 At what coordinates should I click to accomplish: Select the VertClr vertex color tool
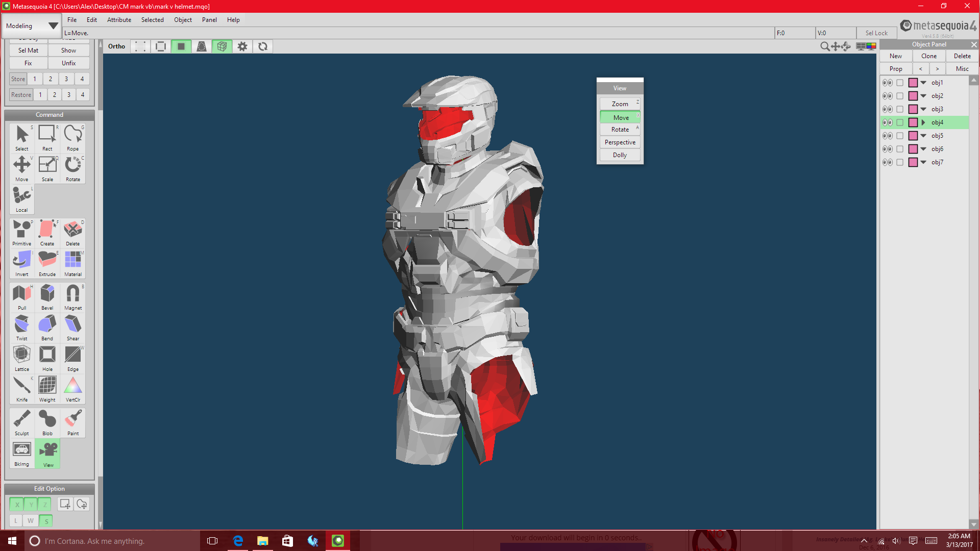click(x=73, y=389)
